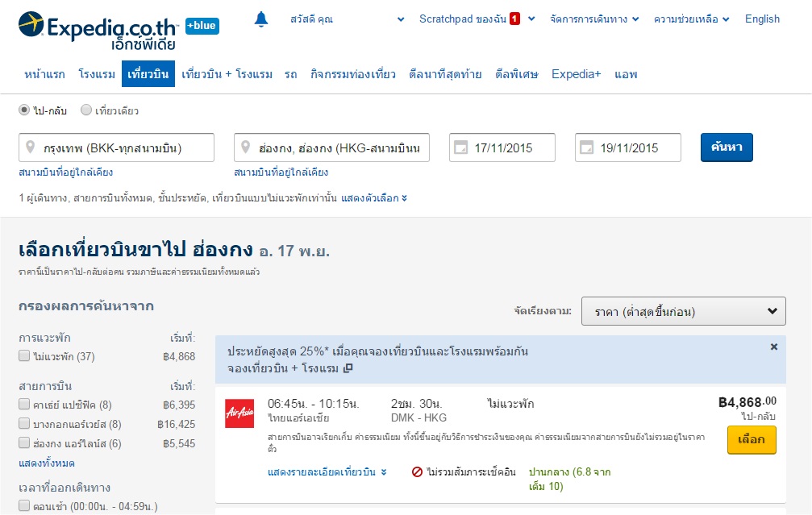
Task: Select the เที่ยวบิน flights tab
Action: (148, 73)
